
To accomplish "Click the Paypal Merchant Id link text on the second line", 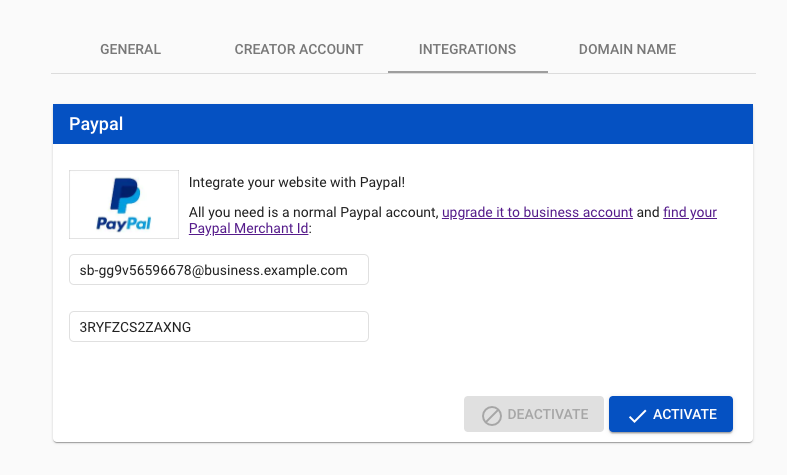I will 248,228.
